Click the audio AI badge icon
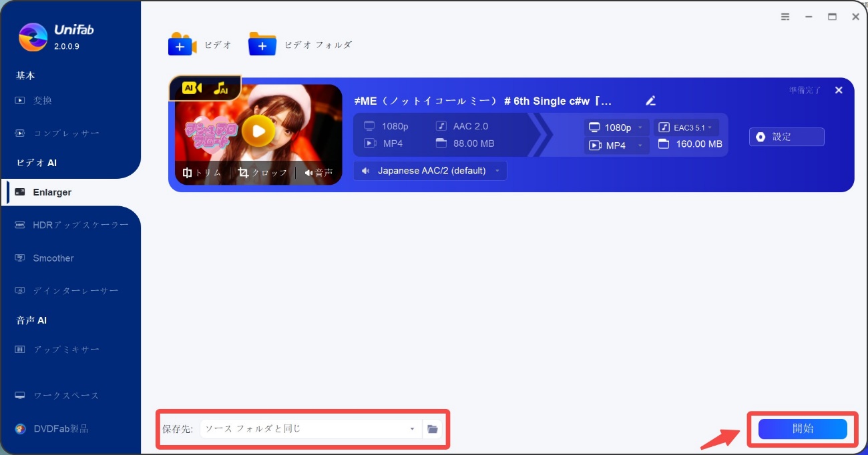The width and height of the screenshot is (868, 455). click(x=220, y=88)
